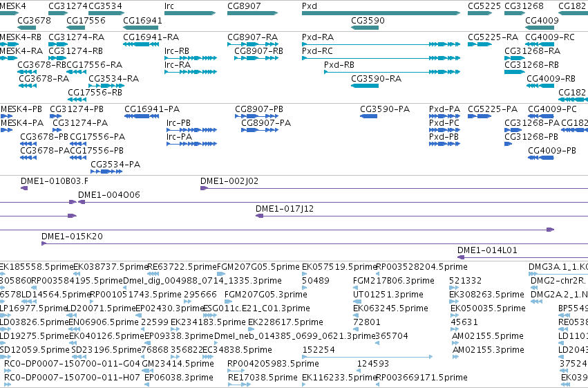Select protein Pxd-PA
The width and height of the screenshot is (588, 388).
pyautogui.click(x=444, y=109)
